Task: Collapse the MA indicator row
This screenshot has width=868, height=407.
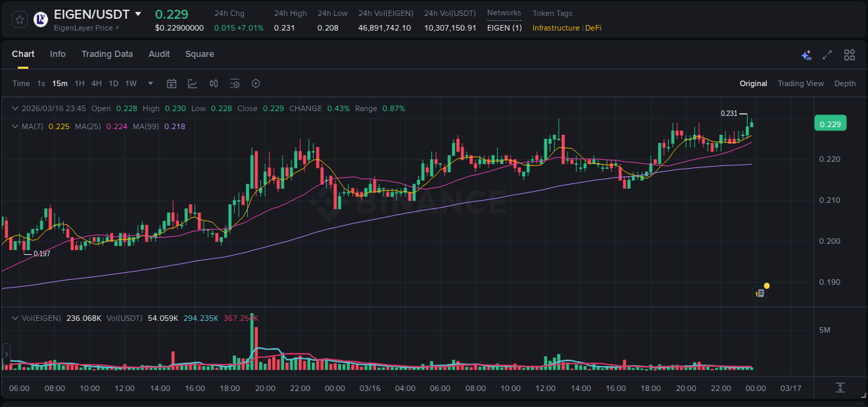Action: click(x=14, y=126)
